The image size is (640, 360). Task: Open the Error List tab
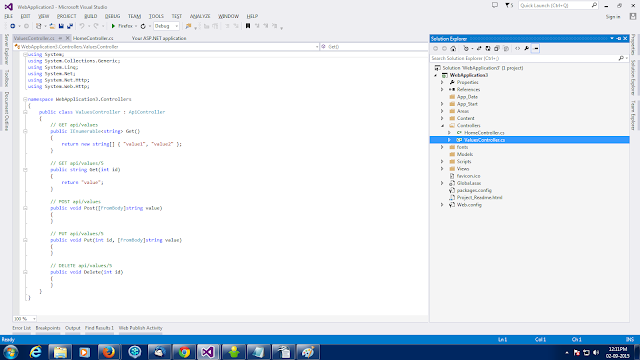22,328
